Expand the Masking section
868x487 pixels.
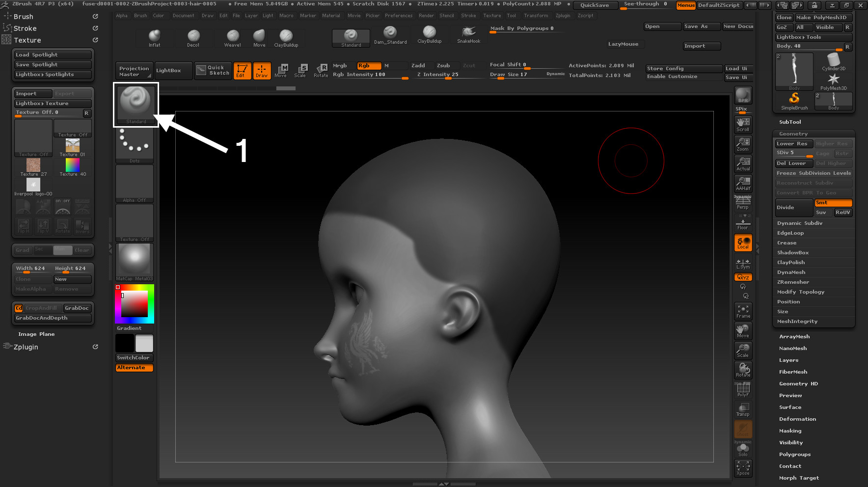(x=790, y=431)
